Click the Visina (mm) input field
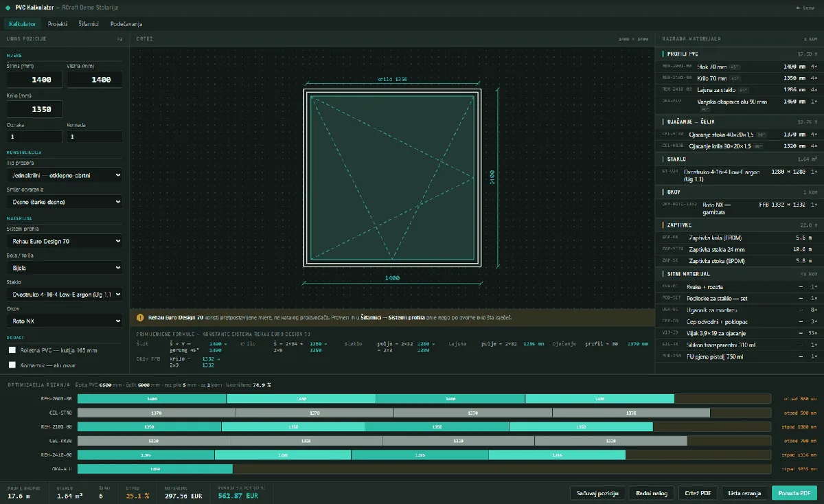The height and width of the screenshot is (504, 824). click(x=95, y=80)
